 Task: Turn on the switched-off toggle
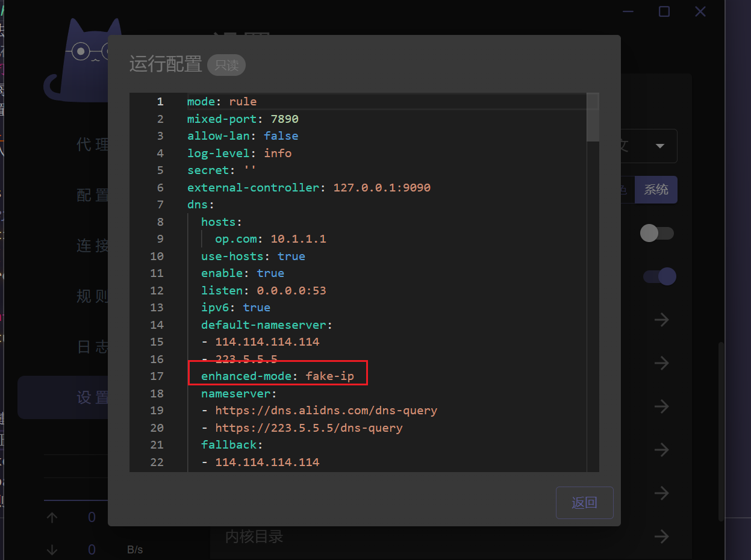656,233
